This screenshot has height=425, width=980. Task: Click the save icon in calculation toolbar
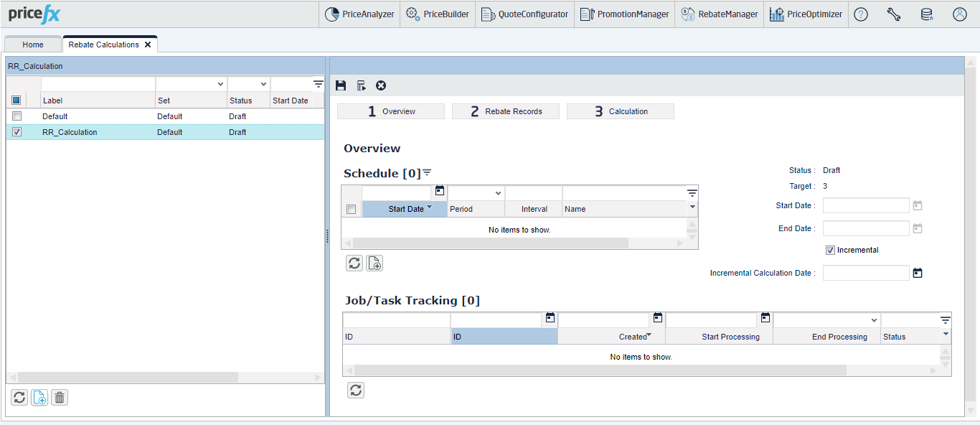coord(341,85)
